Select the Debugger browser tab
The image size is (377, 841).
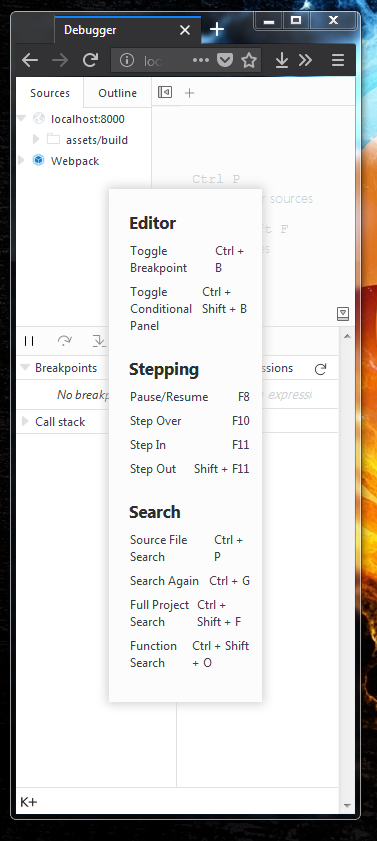coord(128,30)
